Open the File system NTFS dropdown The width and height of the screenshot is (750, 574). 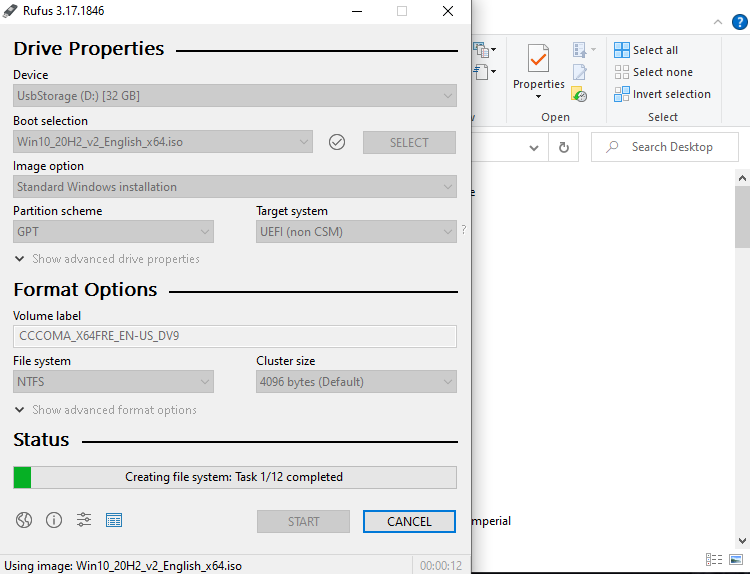tap(113, 382)
